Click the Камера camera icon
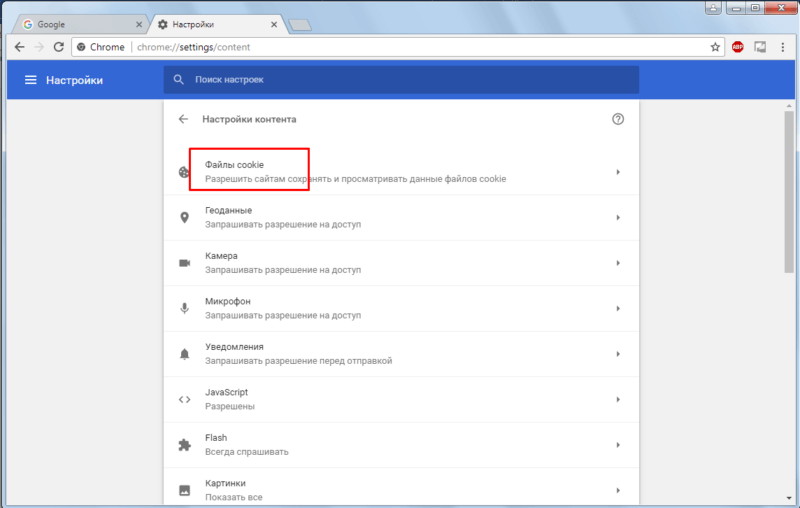Image resolution: width=800 pixels, height=508 pixels. (184, 263)
